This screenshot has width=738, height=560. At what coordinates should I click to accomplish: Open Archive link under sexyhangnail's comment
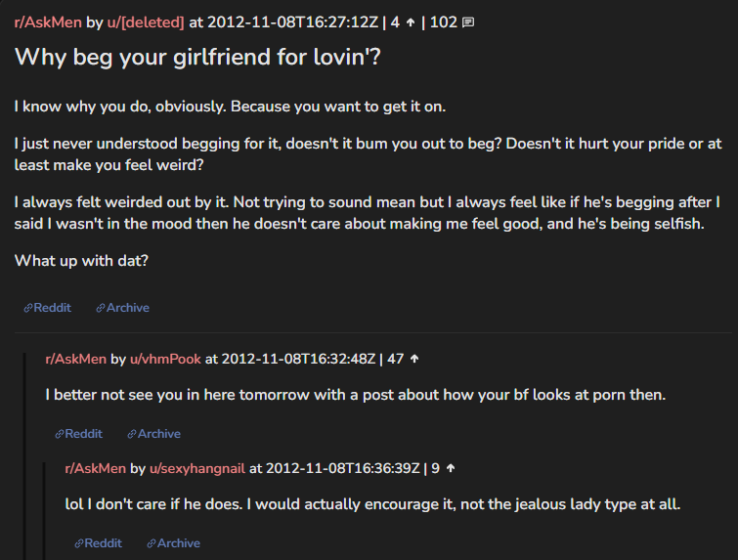179,543
